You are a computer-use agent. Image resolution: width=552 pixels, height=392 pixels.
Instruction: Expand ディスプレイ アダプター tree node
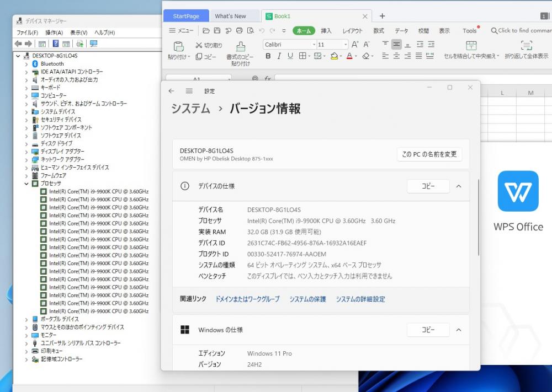tap(26, 152)
